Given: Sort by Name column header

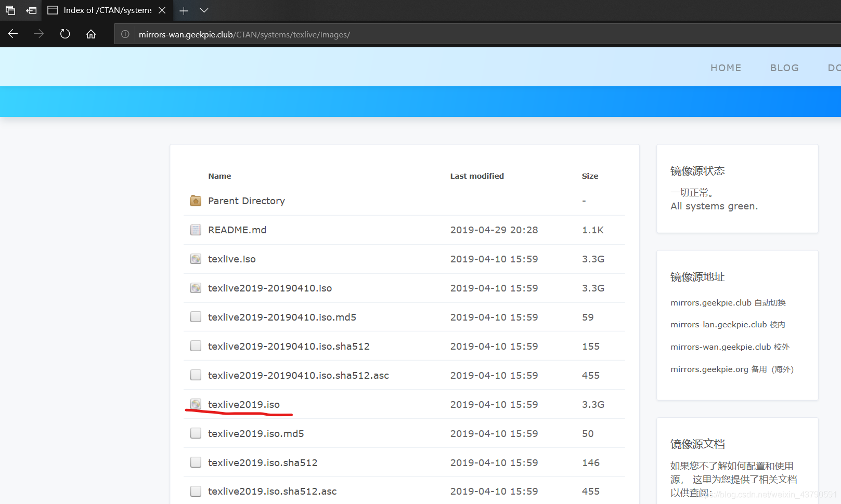Looking at the screenshot, I should pos(219,176).
